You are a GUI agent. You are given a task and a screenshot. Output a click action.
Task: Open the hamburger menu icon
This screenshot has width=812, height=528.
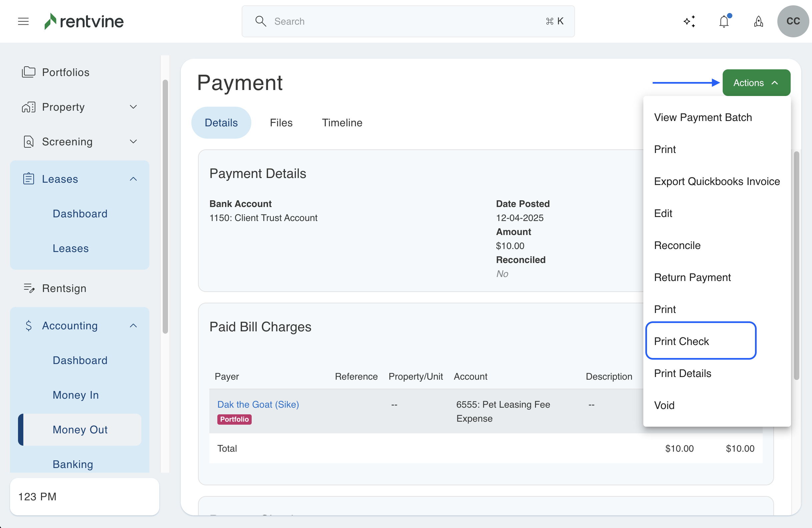(x=23, y=21)
